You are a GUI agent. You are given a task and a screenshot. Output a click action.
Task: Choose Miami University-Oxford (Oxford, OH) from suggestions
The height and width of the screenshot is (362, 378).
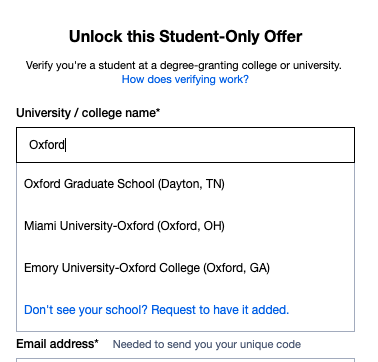(185, 226)
